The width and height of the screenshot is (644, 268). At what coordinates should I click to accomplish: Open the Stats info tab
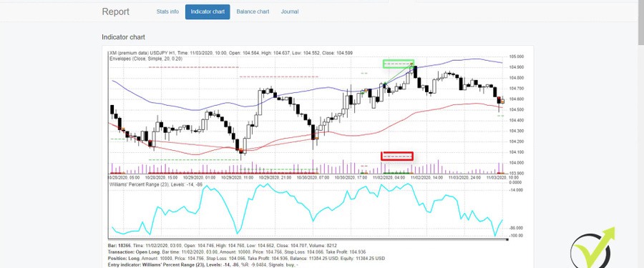coord(167,11)
